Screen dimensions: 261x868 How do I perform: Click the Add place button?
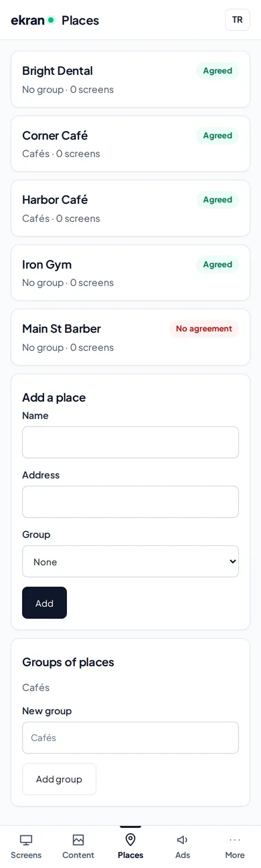44,603
